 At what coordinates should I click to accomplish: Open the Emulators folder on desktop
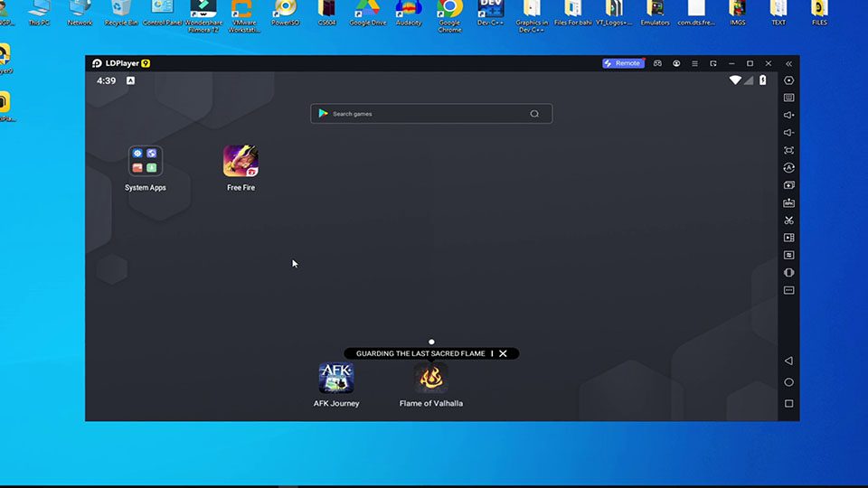point(655,12)
